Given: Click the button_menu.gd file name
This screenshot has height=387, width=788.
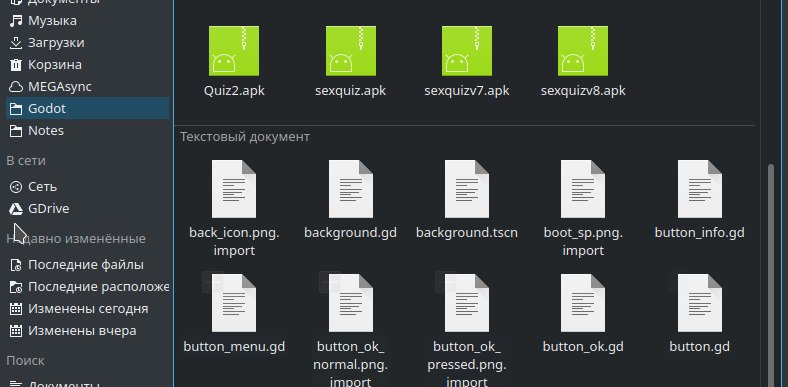Looking at the screenshot, I should (234, 347).
